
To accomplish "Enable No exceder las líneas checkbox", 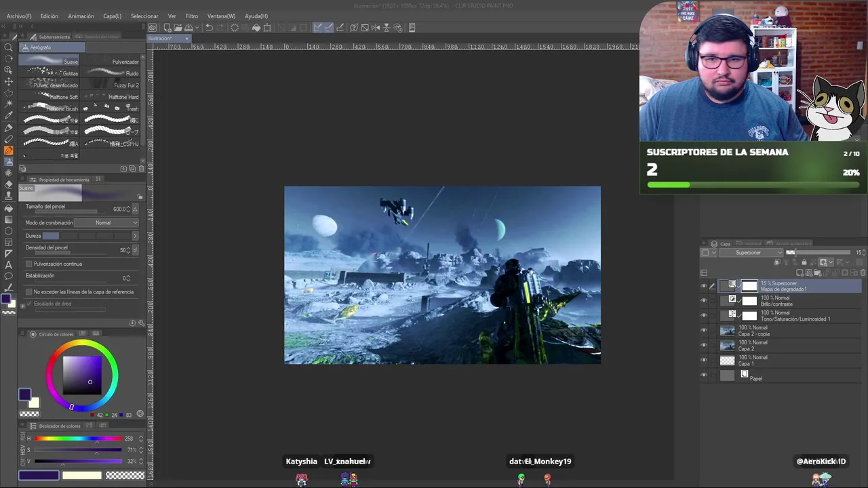I will click(28, 291).
